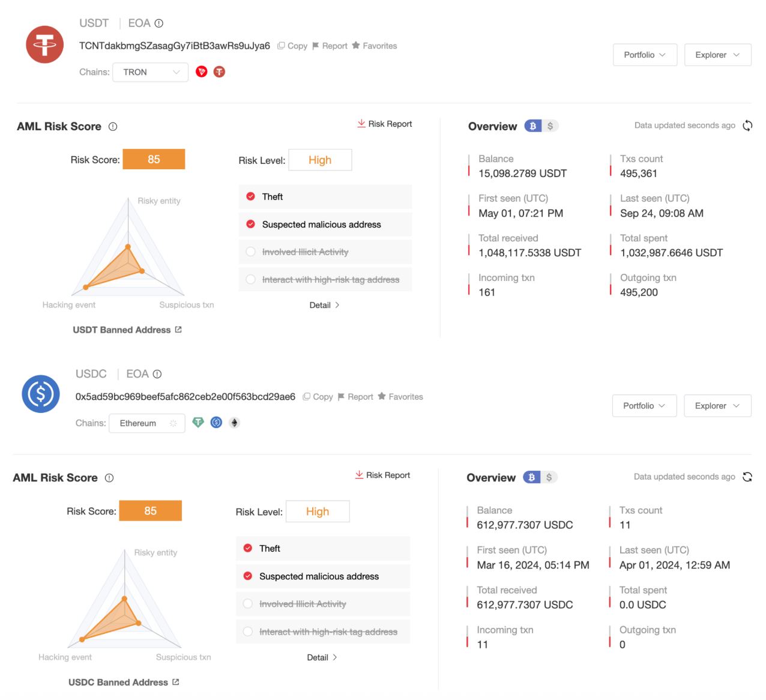Refresh the USDT overview data
This screenshot has height=700, width=766.
(747, 125)
